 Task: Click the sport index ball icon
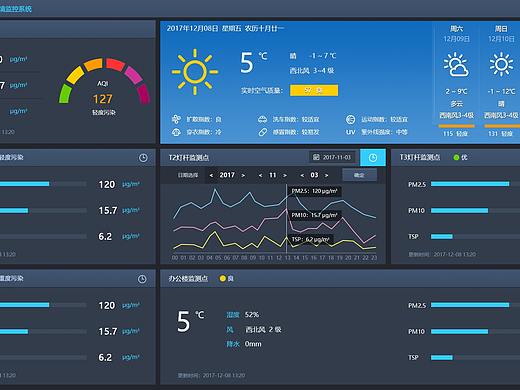click(x=350, y=119)
